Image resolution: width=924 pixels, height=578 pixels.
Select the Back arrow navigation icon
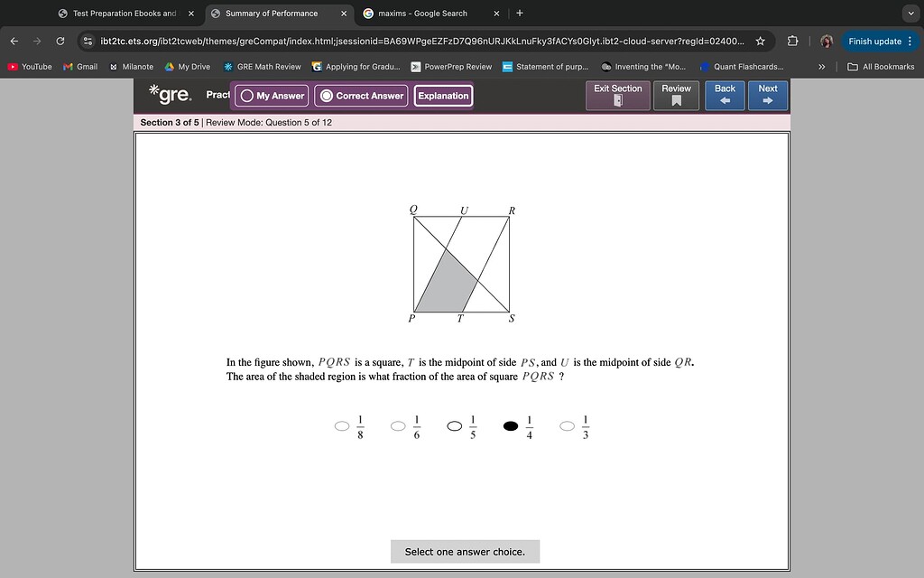(x=725, y=100)
